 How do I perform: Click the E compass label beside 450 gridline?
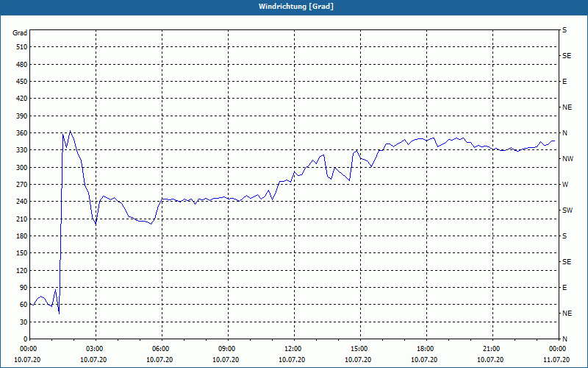click(x=564, y=82)
